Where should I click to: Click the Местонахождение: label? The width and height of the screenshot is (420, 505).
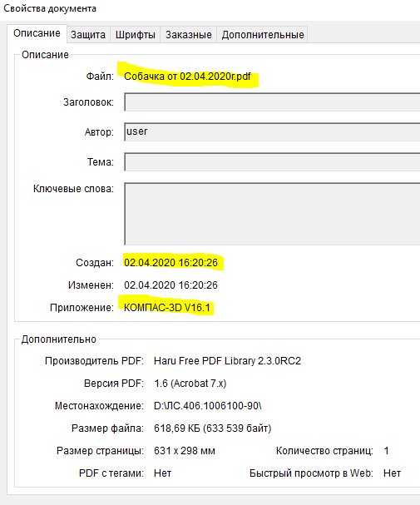pos(99,405)
